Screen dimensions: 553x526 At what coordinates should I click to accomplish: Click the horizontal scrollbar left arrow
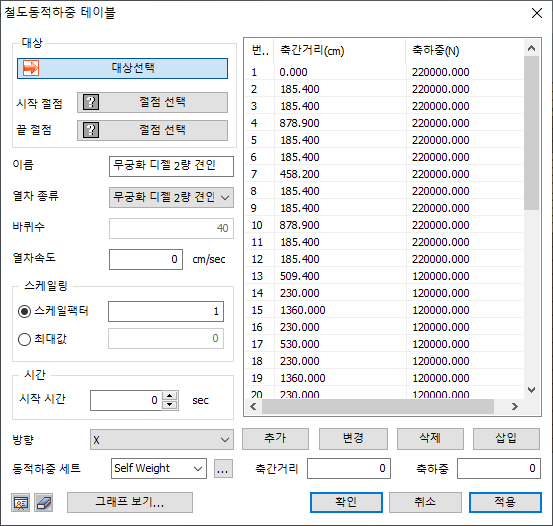(x=253, y=406)
